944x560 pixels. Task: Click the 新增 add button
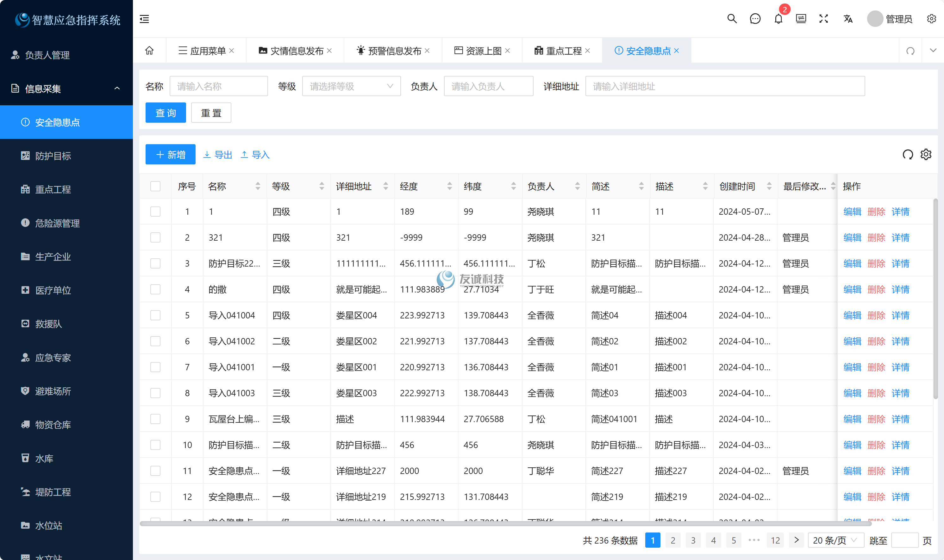pos(170,155)
